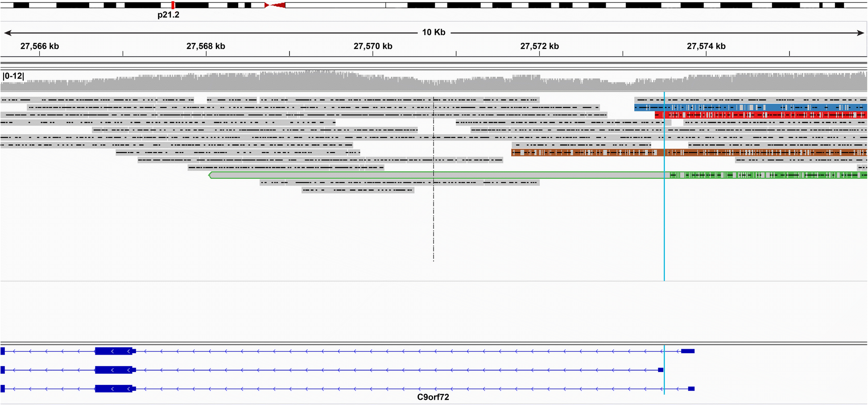This screenshot has height=405, width=868.
Task: Click the large exon of the middle C9orf72 transcript
Action: (114, 370)
